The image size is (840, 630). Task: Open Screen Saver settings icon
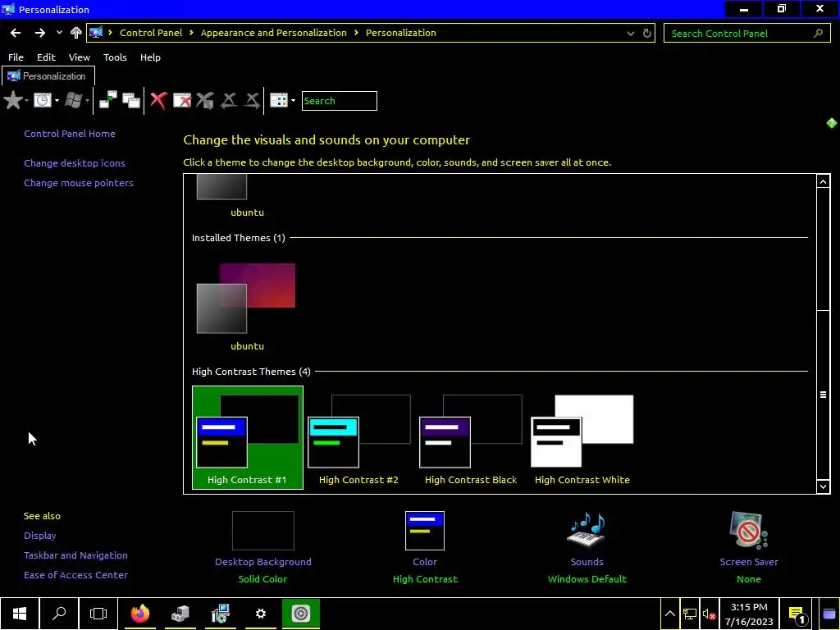coord(749,531)
